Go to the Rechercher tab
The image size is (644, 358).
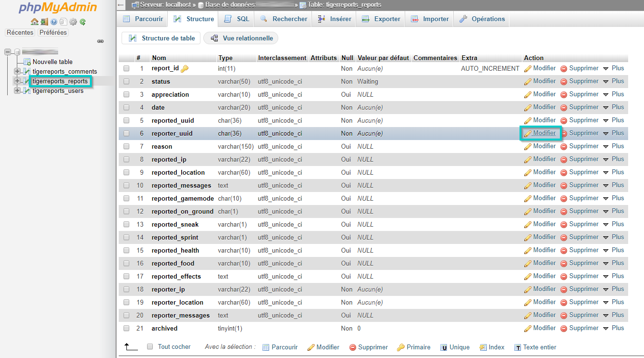coord(284,19)
